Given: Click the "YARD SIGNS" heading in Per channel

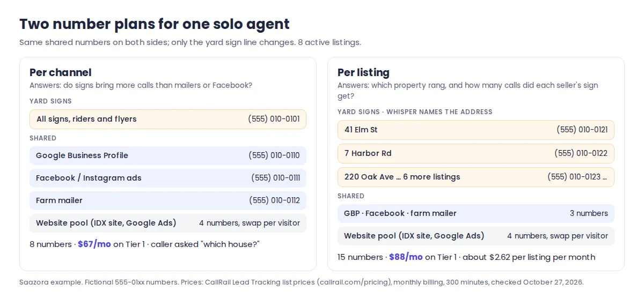Looking at the screenshot, I should click(x=50, y=101).
